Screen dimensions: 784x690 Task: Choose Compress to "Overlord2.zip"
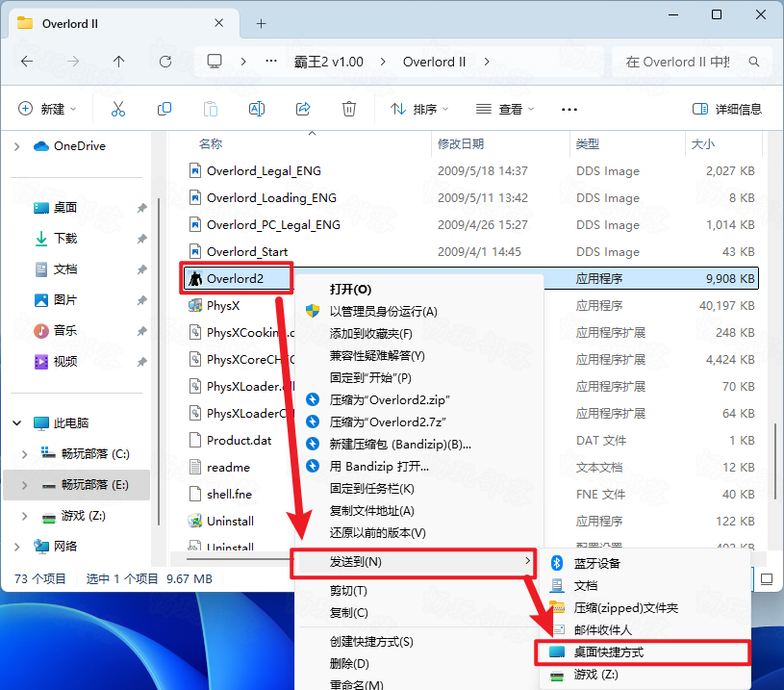[419, 399]
